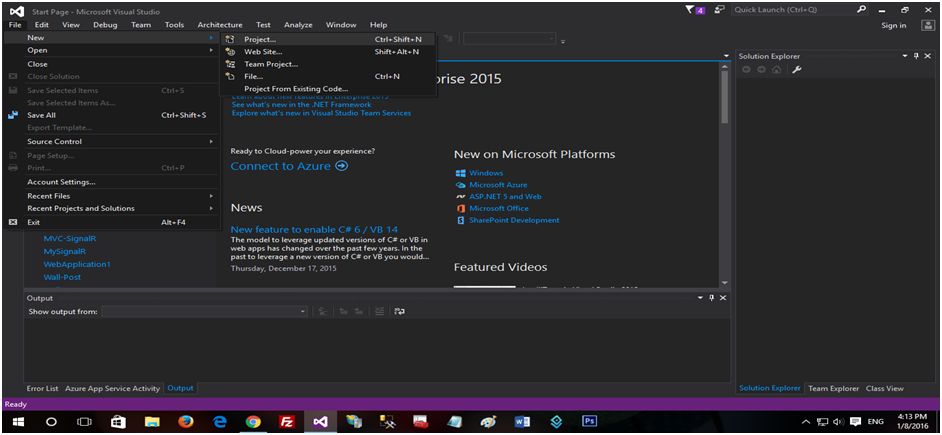Viewport: 942px width, 435px height.
Task: Switch to Visual Studio taskbar icon
Action: tap(320, 422)
